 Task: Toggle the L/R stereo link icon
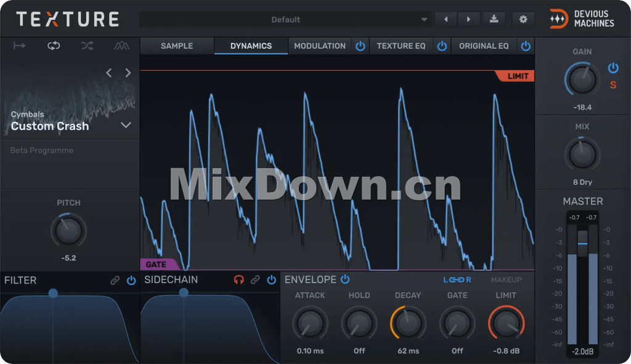coord(457,280)
